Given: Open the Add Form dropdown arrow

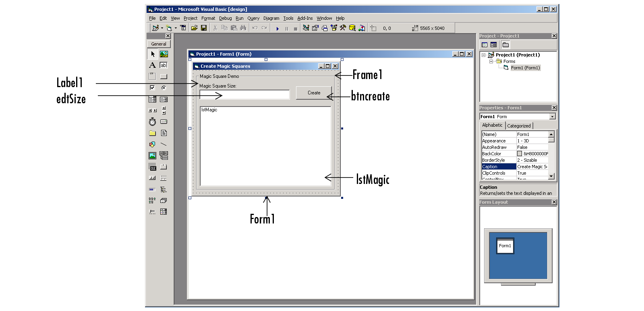Looking at the screenshot, I should 176,28.
